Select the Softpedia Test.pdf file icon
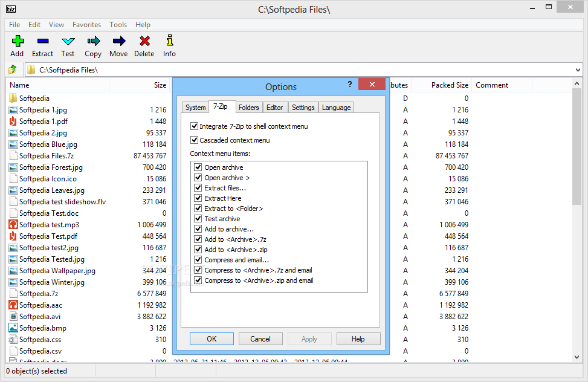588x382 pixels. 13,236
